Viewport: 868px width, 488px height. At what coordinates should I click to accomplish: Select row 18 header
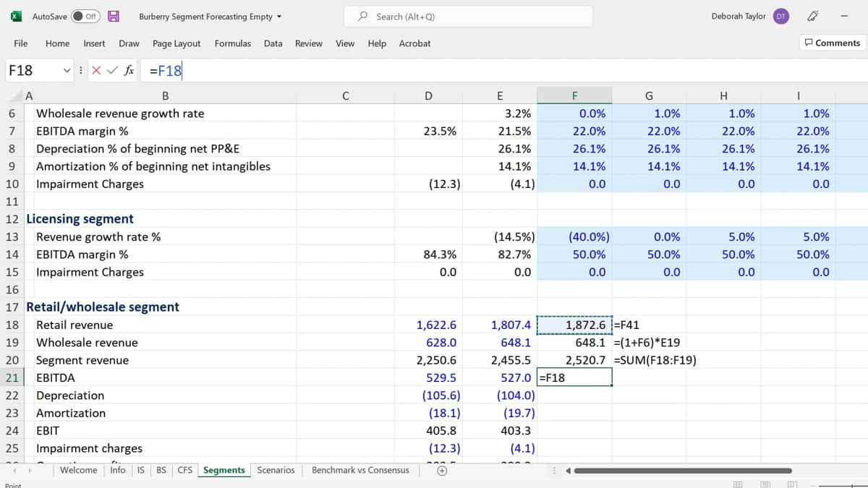point(12,325)
